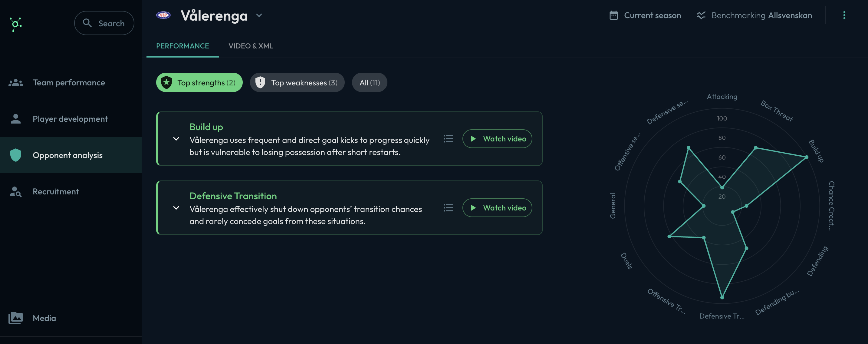Expand the Defensive Transition card chevron
This screenshot has height=344, width=868.
[x=176, y=208]
